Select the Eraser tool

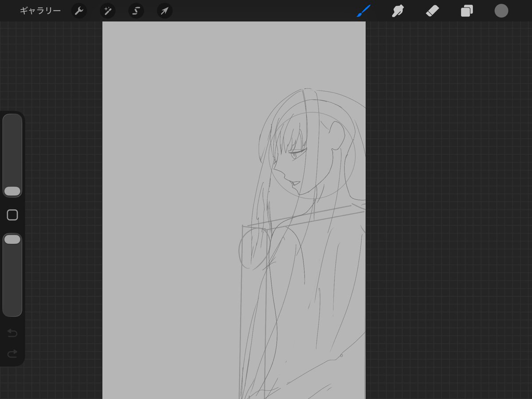[x=432, y=11]
